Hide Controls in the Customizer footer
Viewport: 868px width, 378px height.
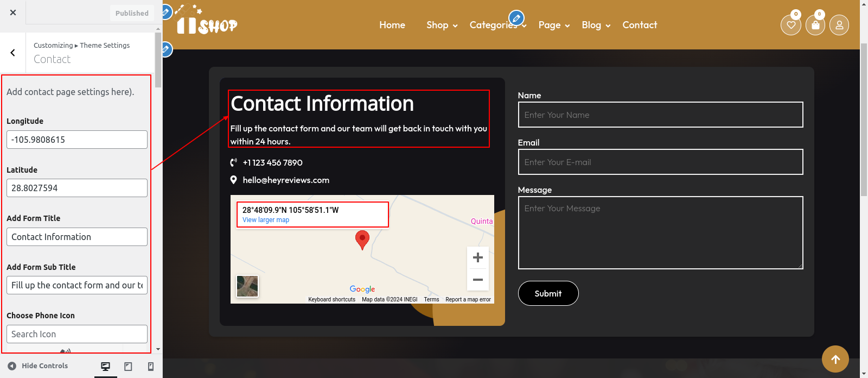(x=38, y=366)
